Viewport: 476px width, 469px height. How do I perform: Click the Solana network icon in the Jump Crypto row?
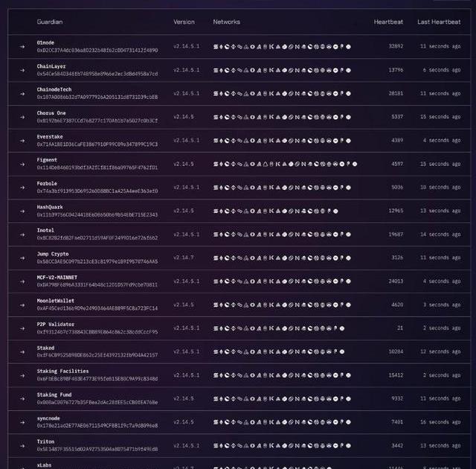[216, 258]
